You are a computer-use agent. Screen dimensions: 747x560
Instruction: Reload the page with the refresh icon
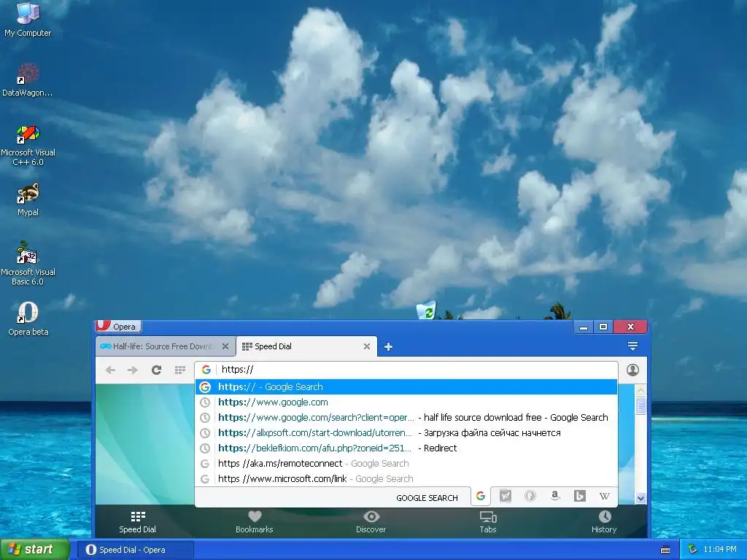tap(156, 370)
